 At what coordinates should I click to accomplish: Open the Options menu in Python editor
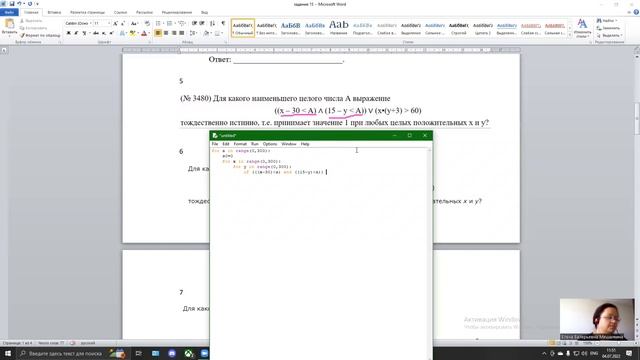click(270, 144)
